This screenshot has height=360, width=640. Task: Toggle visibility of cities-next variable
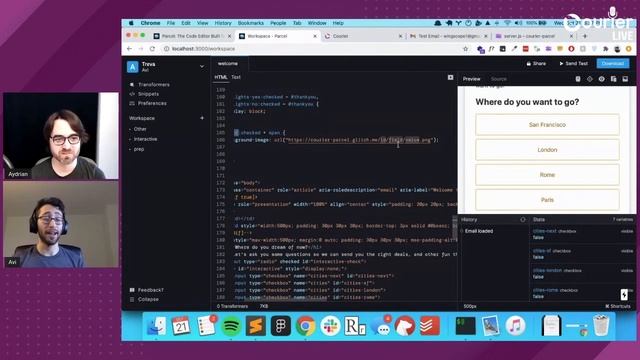[627, 231]
